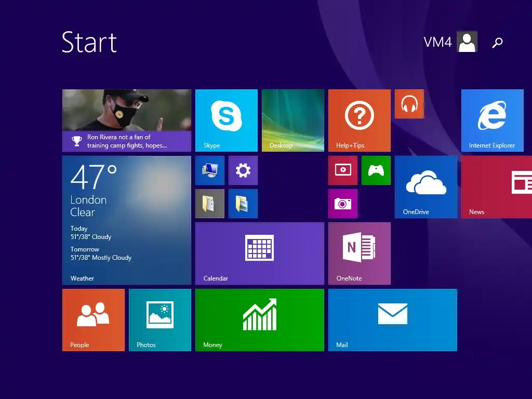Launch the Xbox Games controller tile
The height and width of the screenshot is (399, 532).
376,170
